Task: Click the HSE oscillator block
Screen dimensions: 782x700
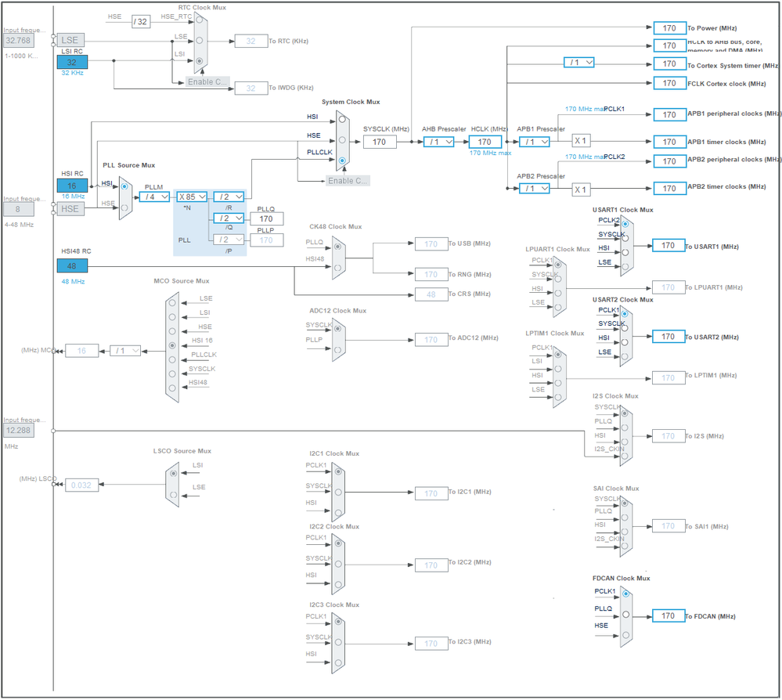Action: (70, 209)
